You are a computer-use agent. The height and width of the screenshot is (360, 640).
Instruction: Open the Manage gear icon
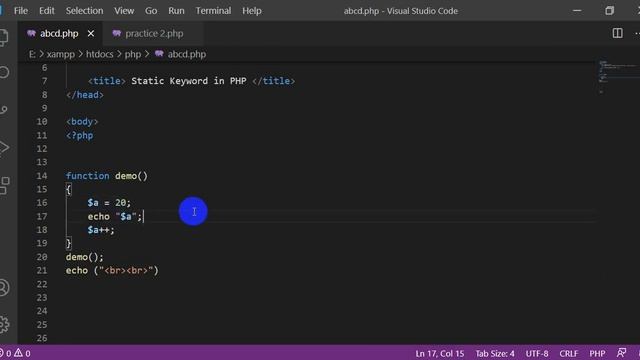click(x=4, y=324)
